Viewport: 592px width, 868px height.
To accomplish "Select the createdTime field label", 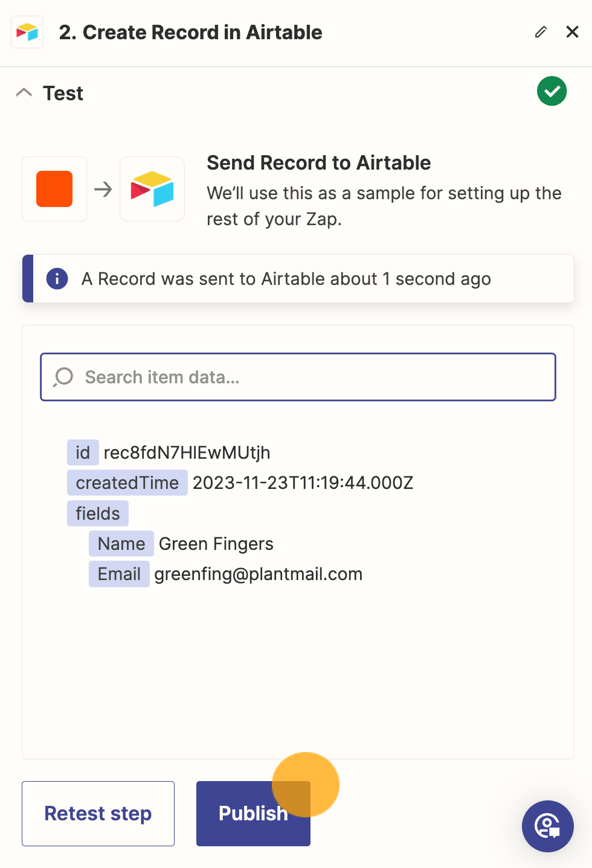I will [127, 483].
